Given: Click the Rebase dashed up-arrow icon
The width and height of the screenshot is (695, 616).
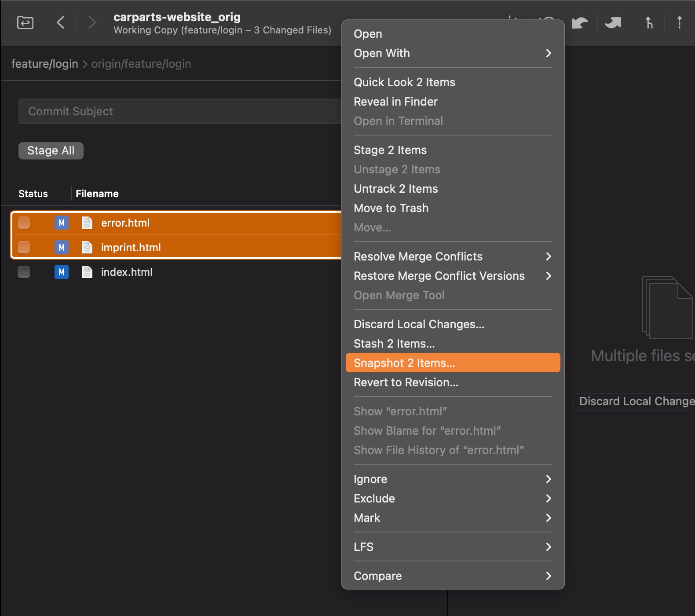Looking at the screenshot, I should coord(679,22).
